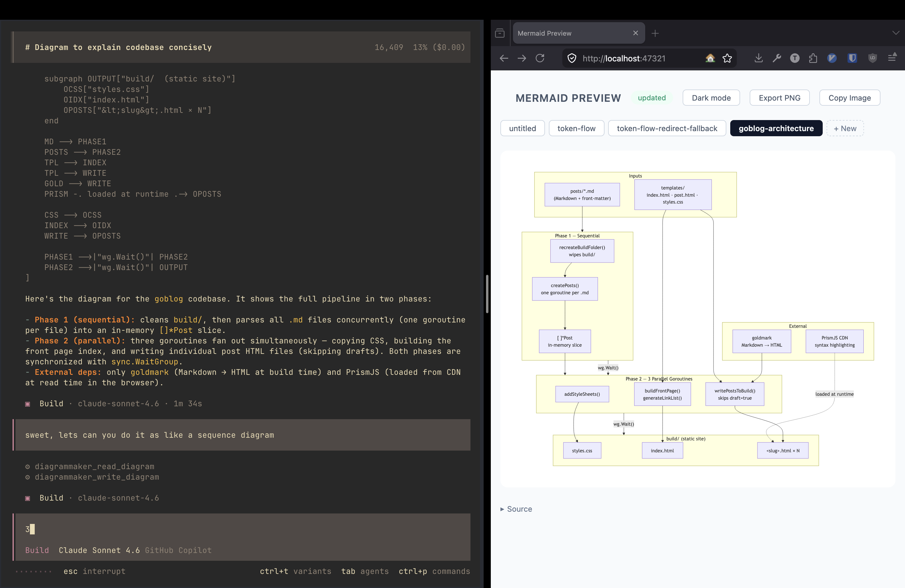
Task: Open the browser application hamburger menu
Action: [x=892, y=58]
